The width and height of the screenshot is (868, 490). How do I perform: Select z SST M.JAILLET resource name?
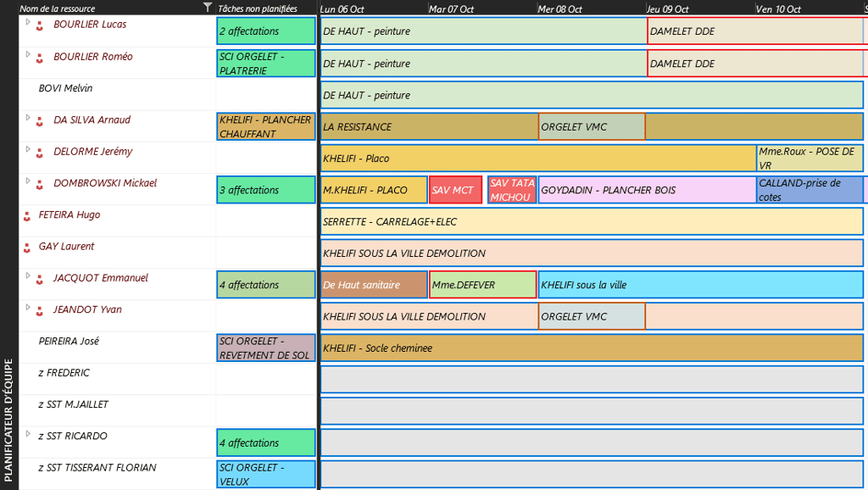pos(73,404)
